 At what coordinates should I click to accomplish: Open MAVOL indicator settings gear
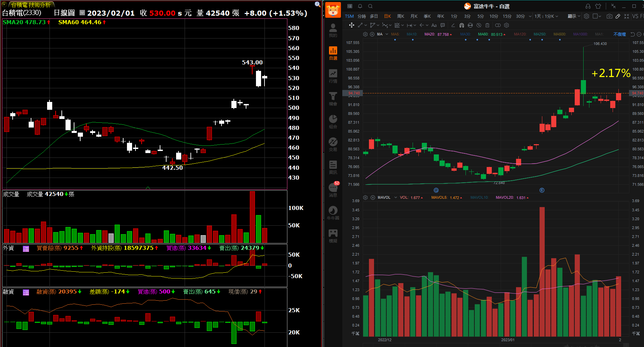click(x=365, y=197)
